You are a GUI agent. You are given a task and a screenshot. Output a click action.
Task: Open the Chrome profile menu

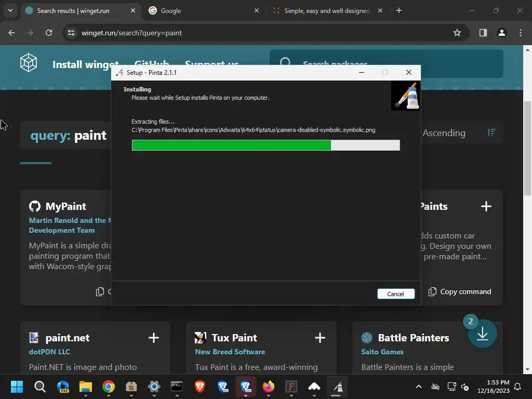tap(502, 33)
